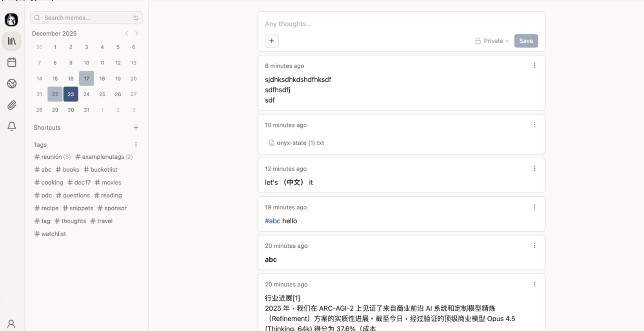
Task: Click the plus button in memo editor
Action: point(272,41)
